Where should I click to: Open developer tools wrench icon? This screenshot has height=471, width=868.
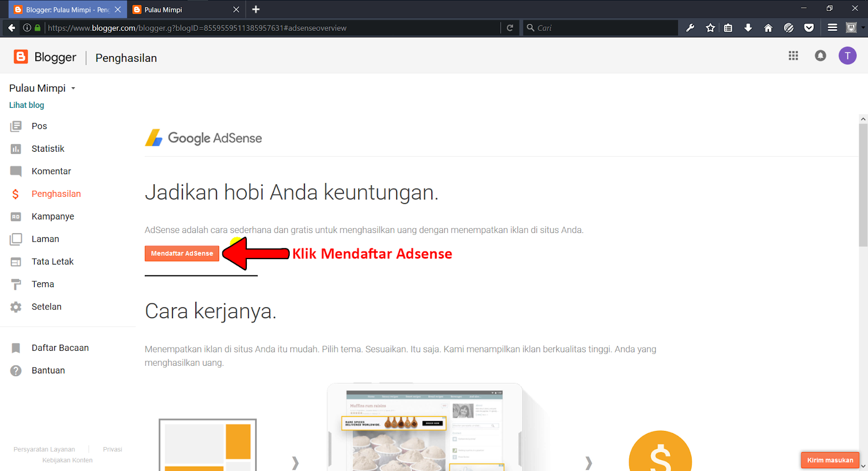(x=690, y=28)
